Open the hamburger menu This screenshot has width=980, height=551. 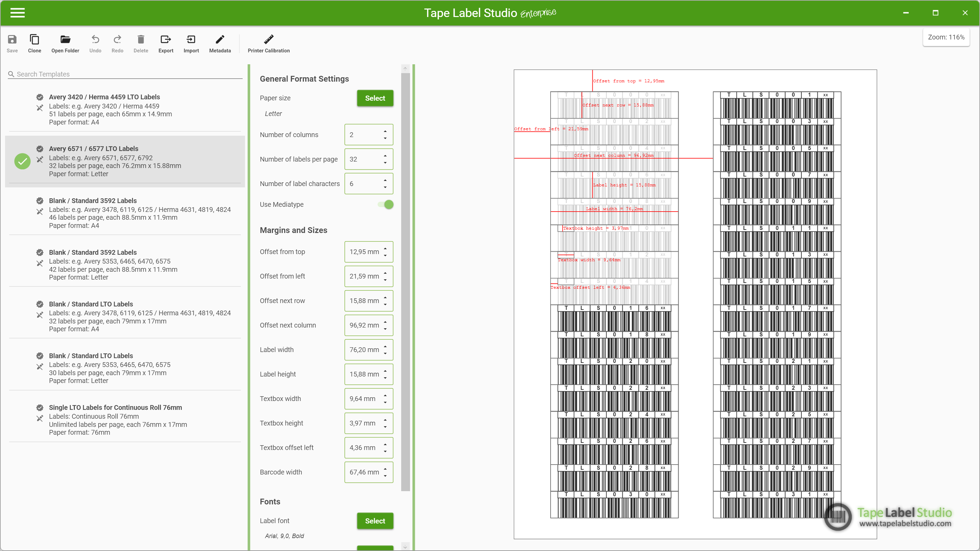pyautogui.click(x=17, y=13)
